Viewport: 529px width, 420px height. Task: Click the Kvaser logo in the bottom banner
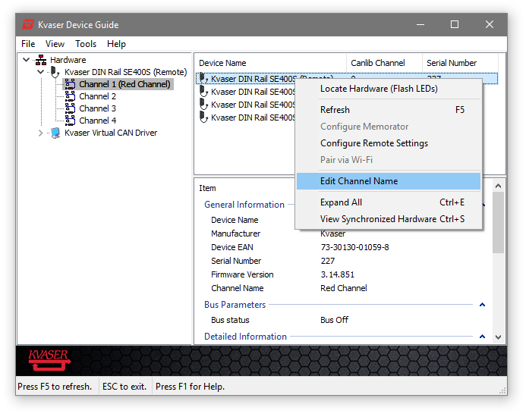49,360
